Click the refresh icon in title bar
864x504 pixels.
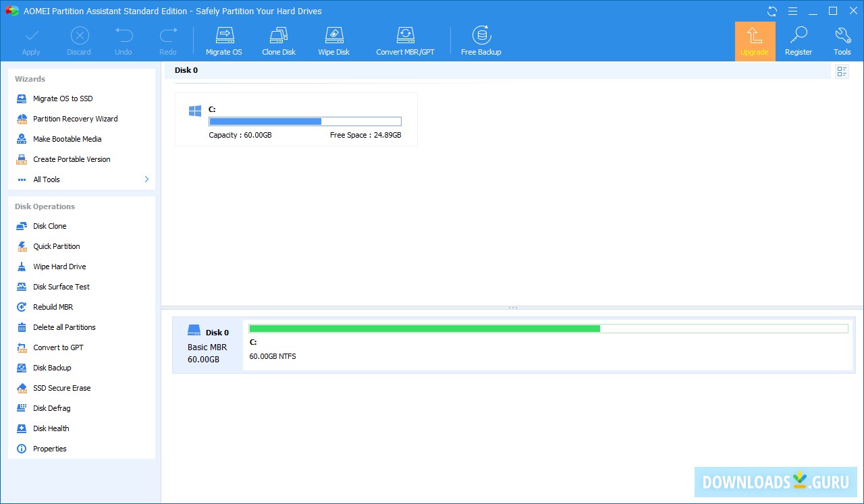pos(772,11)
